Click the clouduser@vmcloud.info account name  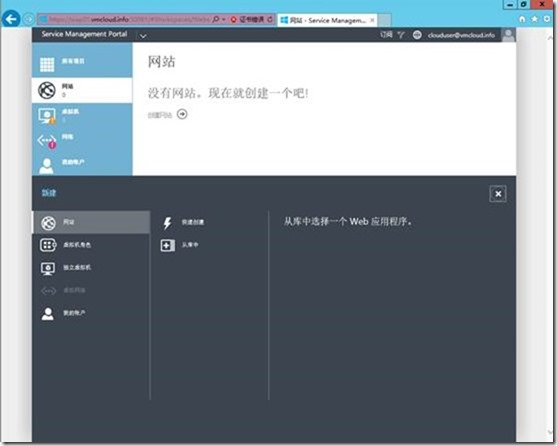coord(461,35)
